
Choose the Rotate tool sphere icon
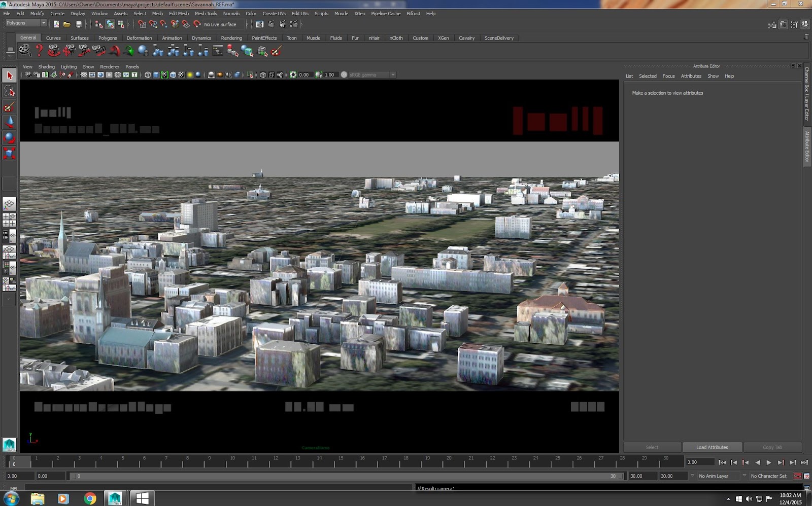[x=9, y=137]
